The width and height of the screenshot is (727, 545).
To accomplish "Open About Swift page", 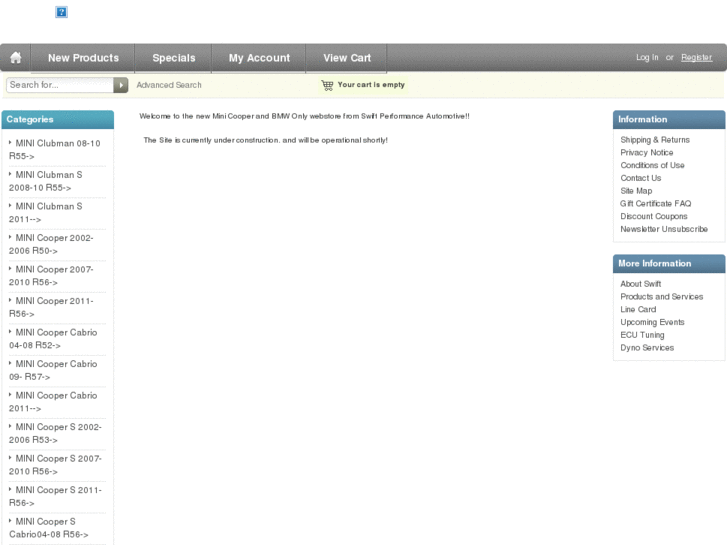I will 641,283.
